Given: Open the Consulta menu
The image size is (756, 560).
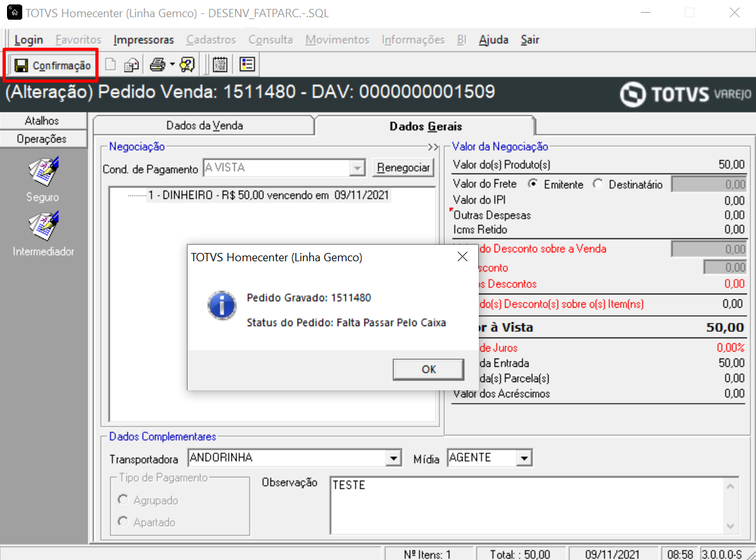Looking at the screenshot, I should (x=270, y=39).
